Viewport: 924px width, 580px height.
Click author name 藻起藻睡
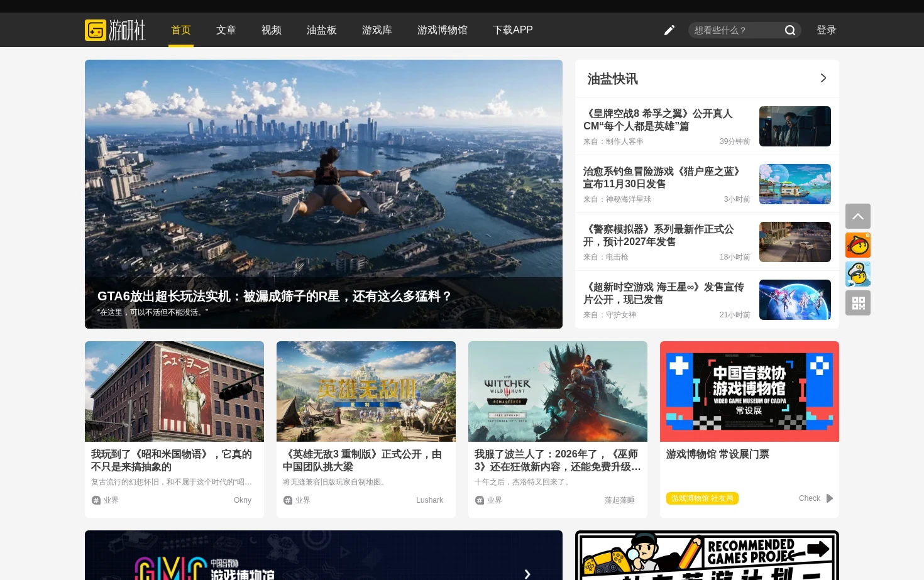(x=620, y=500)
